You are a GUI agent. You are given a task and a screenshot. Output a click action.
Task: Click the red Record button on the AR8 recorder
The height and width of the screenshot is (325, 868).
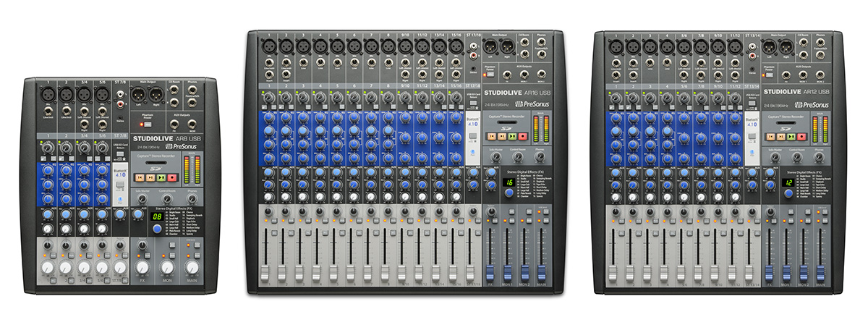pos(172,176)
